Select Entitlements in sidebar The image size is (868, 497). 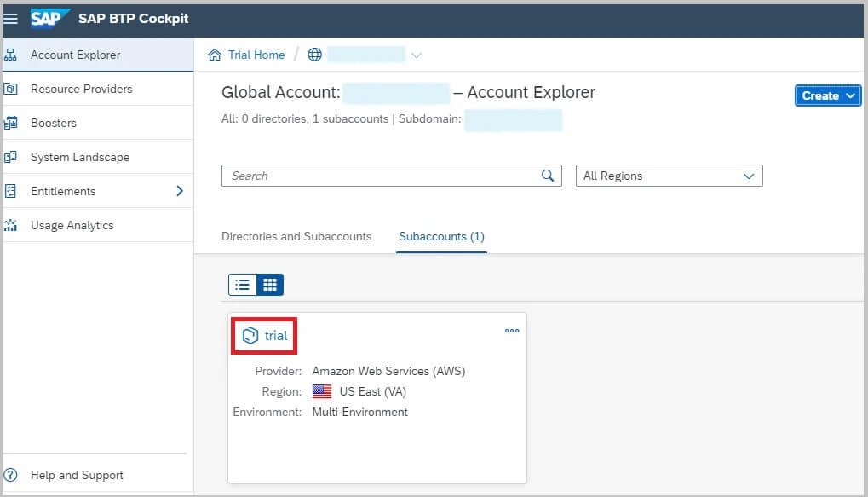coord(98,191)
